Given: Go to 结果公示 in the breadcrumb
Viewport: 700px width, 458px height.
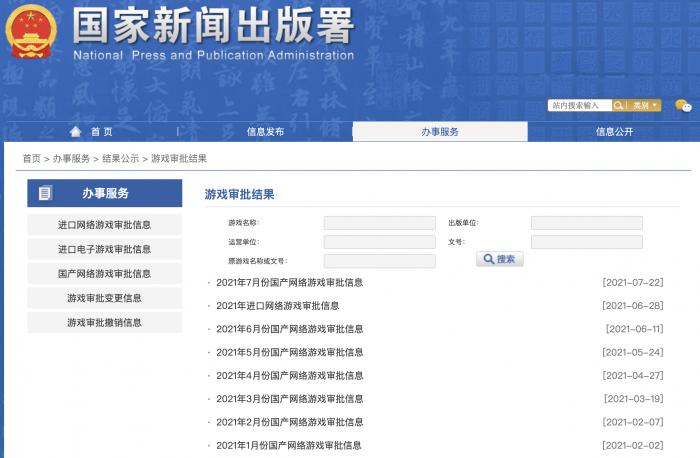Looking at the screenshot, I should pyautogui.click(x=121, y=158).
